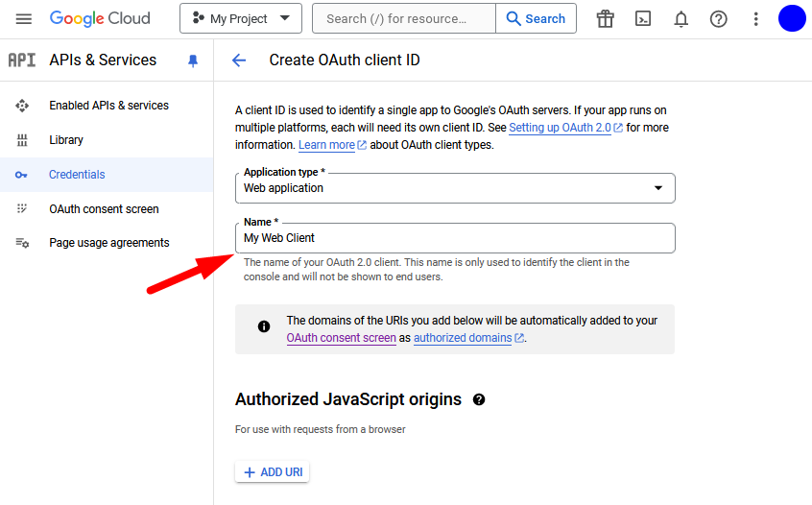
Task: Click the API logo icon in sidebar
Action: click(22, 60)
